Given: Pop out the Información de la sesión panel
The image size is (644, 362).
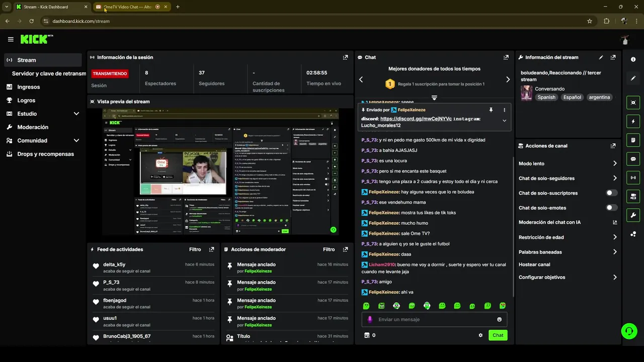Looking at the screenshot, I should click(345, 57).
